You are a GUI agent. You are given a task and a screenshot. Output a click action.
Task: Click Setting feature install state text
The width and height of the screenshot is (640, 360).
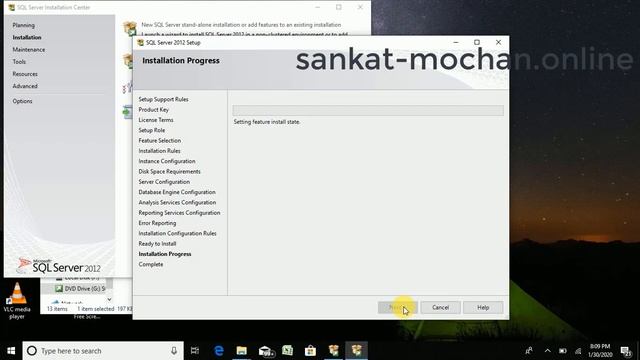[x=267, y=122]
